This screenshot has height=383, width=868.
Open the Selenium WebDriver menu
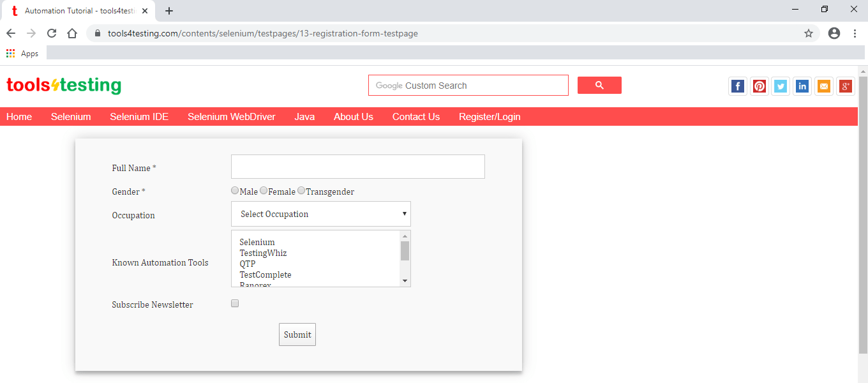coord(232,117)
